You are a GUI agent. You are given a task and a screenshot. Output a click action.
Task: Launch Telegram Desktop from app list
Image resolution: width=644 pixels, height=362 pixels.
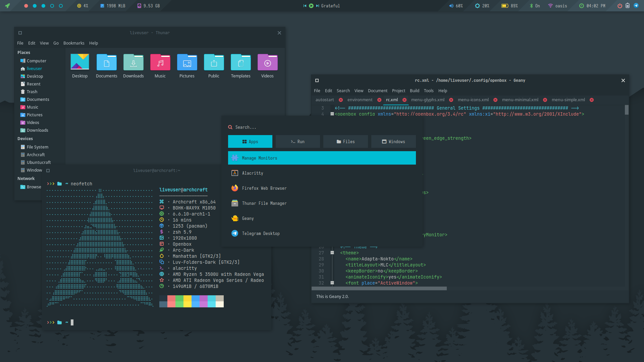point(261,234)
